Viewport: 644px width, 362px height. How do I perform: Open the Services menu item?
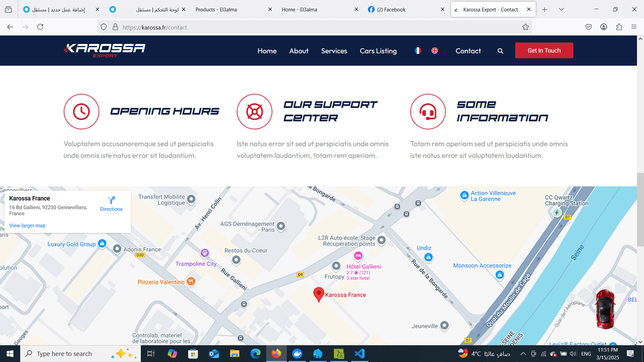pos(334,51)
